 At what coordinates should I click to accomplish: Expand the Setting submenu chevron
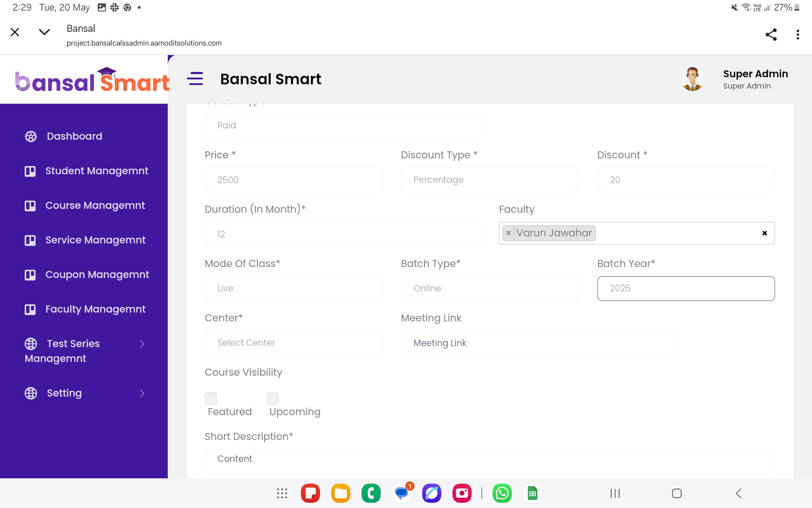coord(142,393)
